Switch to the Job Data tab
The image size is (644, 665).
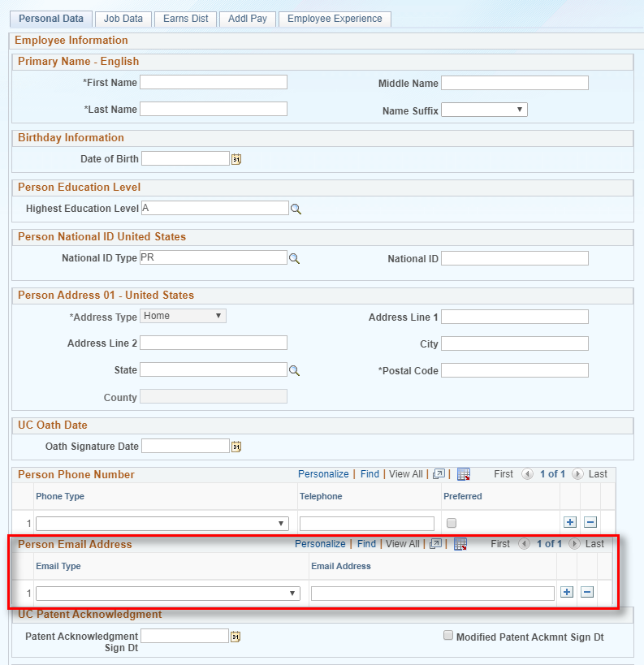click(x=123, y=18)
